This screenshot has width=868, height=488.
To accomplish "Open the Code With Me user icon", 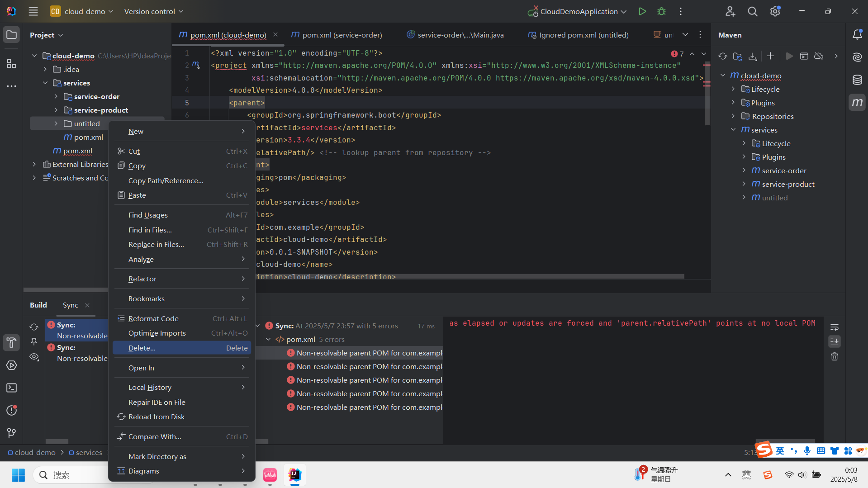I will point(730,11).
